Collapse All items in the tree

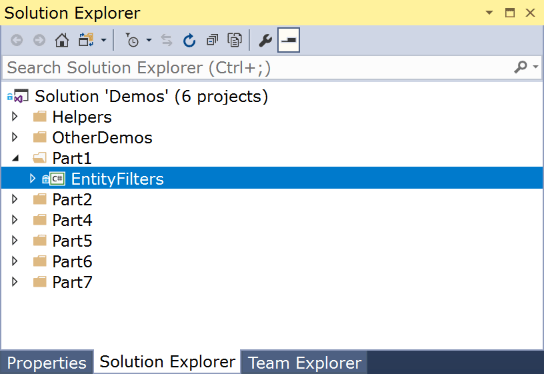pos(212,41)
